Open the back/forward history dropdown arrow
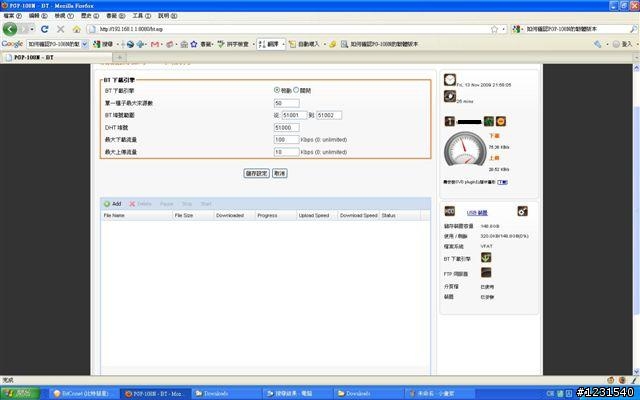The width and height of the screenshot is (640, 400). [32, 29]
